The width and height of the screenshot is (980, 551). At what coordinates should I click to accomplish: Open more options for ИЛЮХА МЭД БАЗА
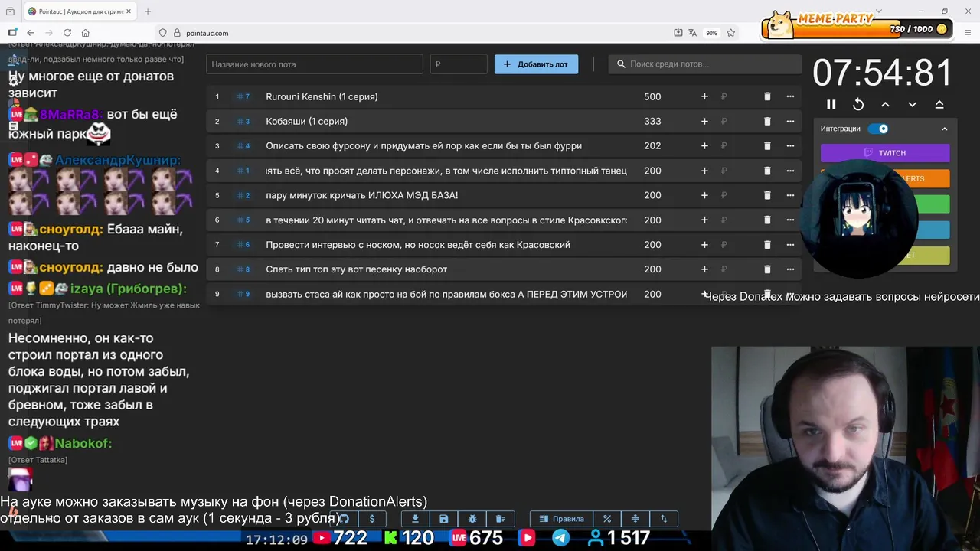pyautogui.click(x=790, y=195)
